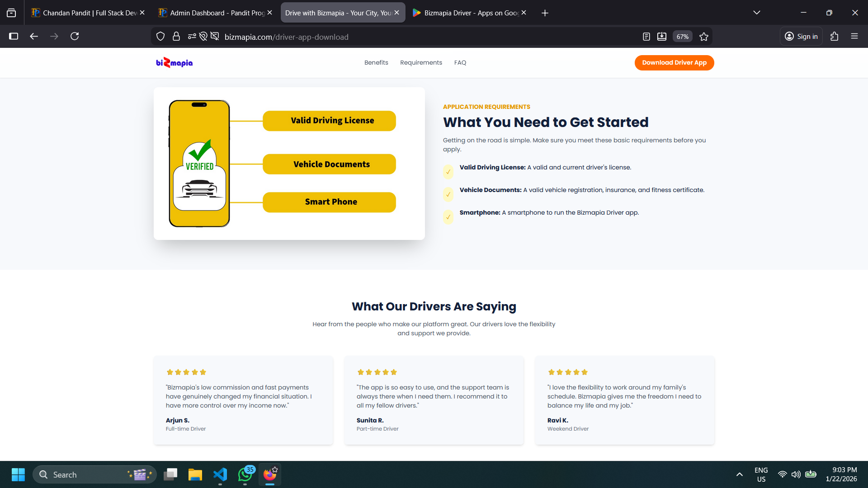This screenshot has height=488, width=868.
Task: Switch to the Bizmapia Driver Play Store tab
Action: 468,13
